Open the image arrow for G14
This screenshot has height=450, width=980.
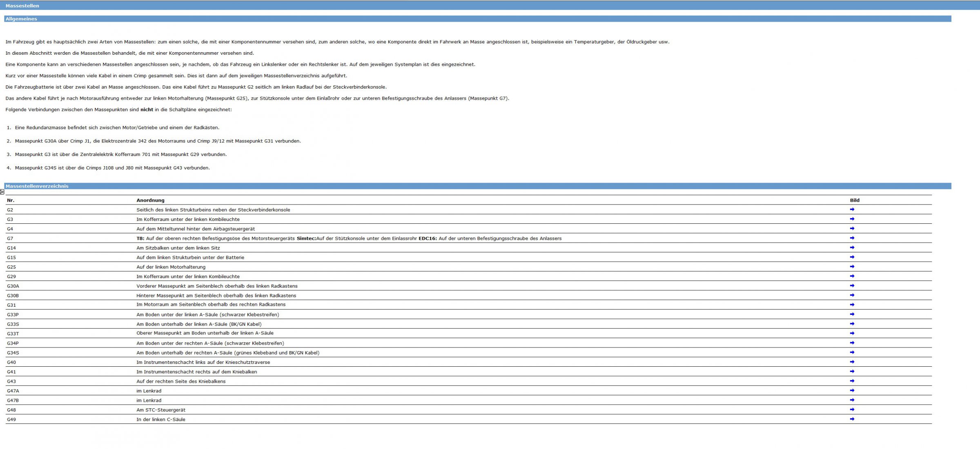coord(852,247)
